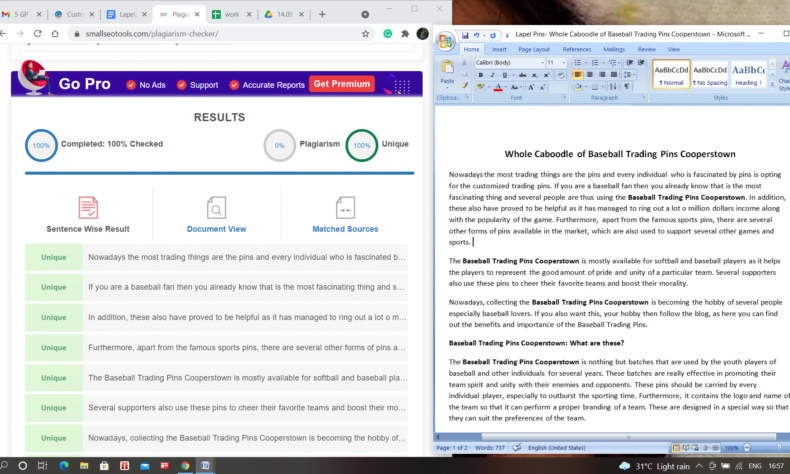Image resolution: width=790 pixels, height=474 pixels.
Task: Toggle Italic formatting in Word
Action: [x=492, y=75]
